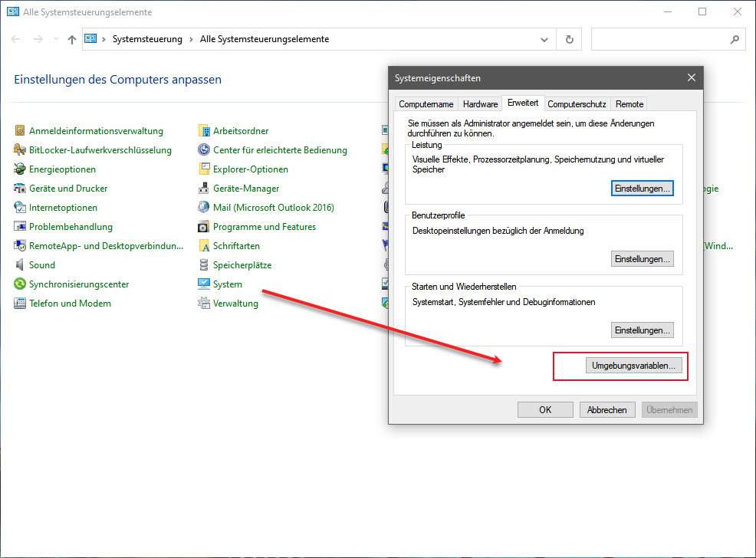Open the Verwaltung link text
This screenshot has height=558, width=756.
coord(235,304)
